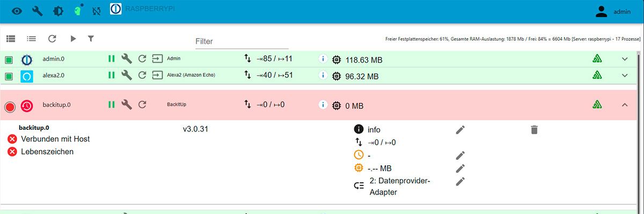Screen dimensions: 644x214
Task: Click the ioBroker logo next to RASPBERRYPI
Action: coord(115,9)
